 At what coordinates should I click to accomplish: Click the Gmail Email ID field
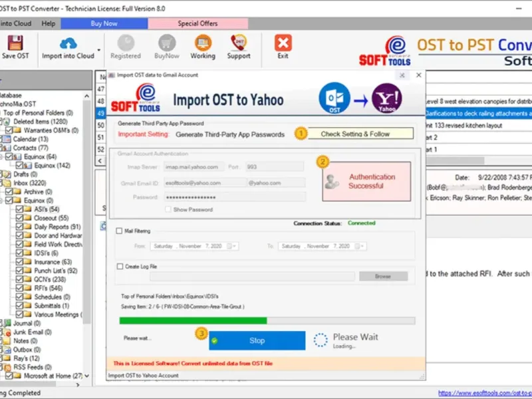click(x=205, y=183)
